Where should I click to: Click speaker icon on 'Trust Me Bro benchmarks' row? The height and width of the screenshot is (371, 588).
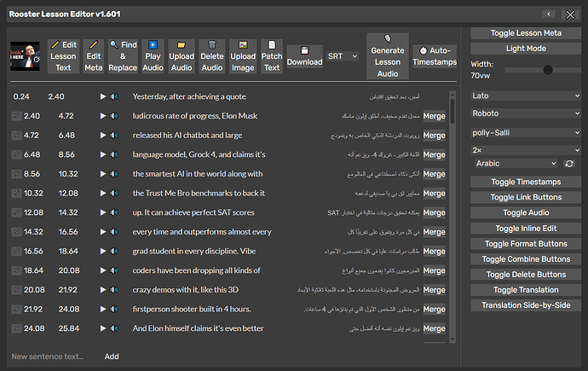click(114, 194)
